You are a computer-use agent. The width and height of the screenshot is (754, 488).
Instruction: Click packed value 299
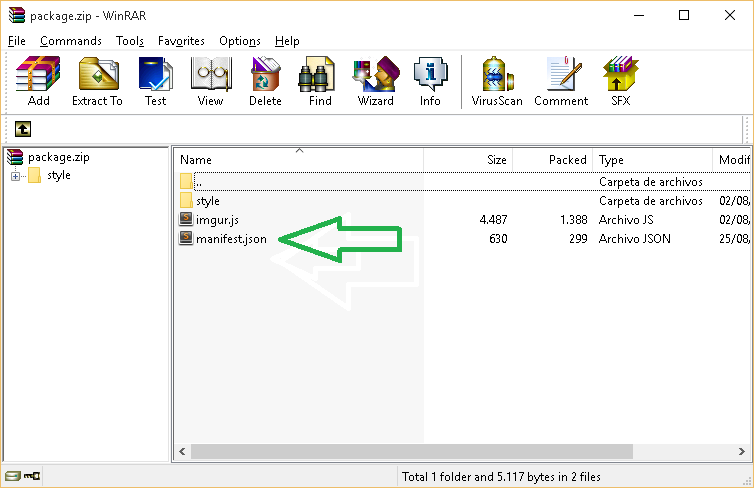[x=578, y=239]
